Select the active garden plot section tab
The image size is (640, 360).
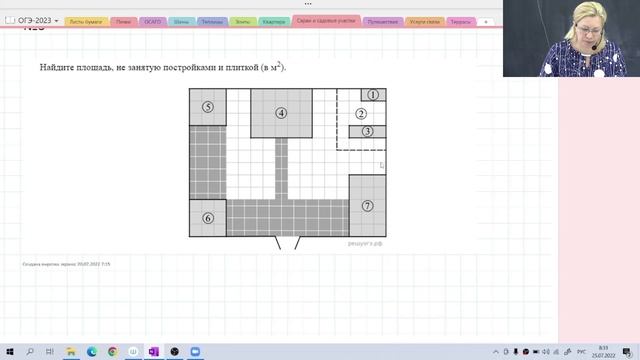coord(326,21)
